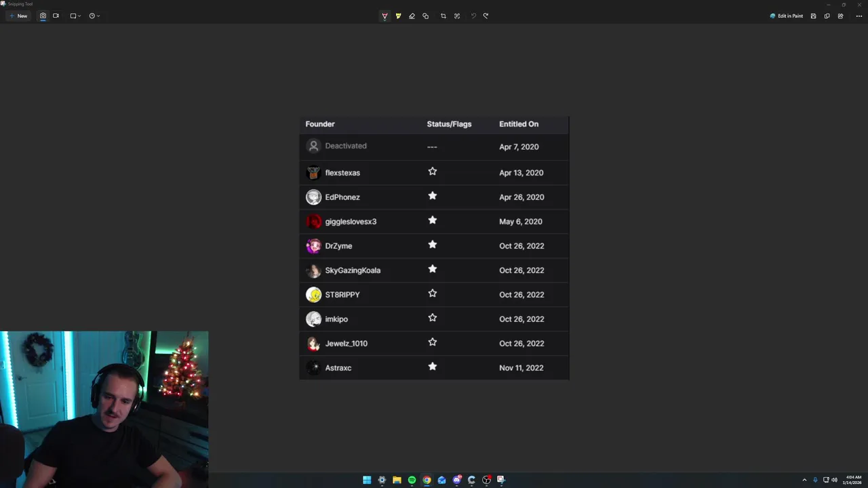Click the EdPhonez avatar
This screenshot has width=868, height=488.
(x=313, y=197)
